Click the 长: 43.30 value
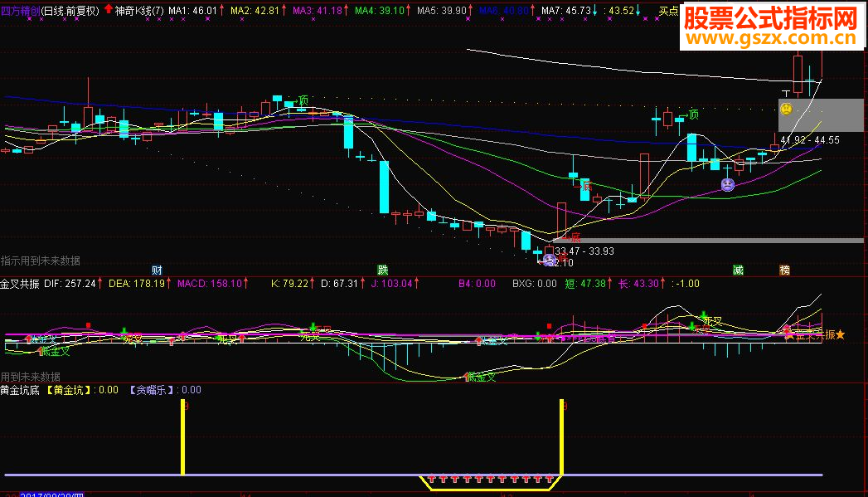 point(638,284)
